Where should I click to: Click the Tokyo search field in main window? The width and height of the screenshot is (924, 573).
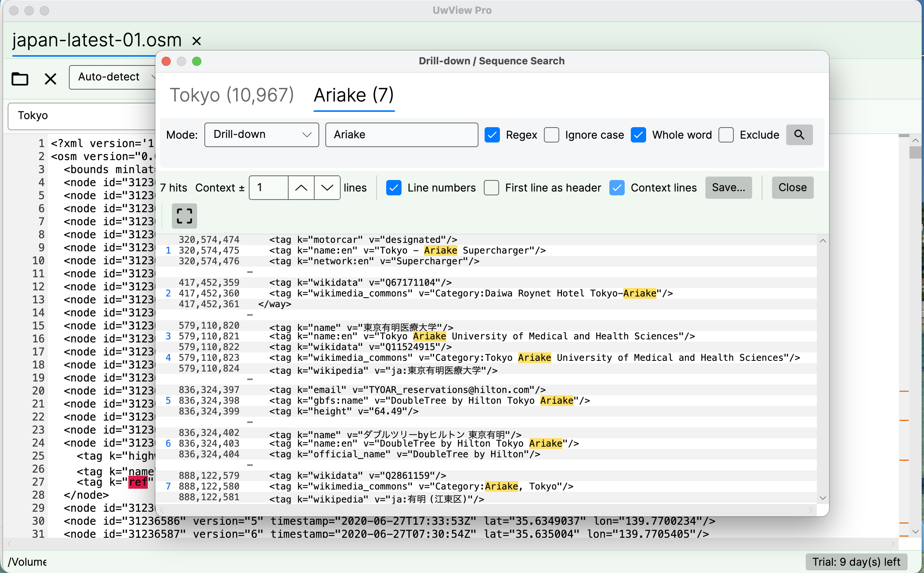pos(82,116)
